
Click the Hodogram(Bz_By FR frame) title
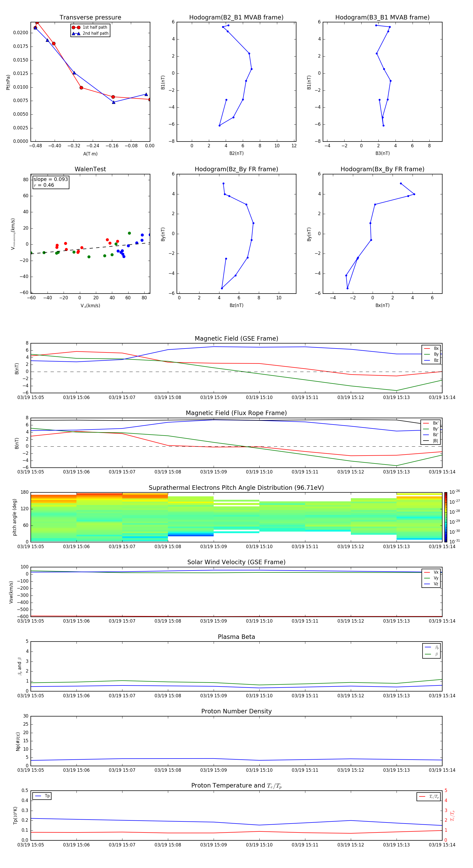[236, 169]
